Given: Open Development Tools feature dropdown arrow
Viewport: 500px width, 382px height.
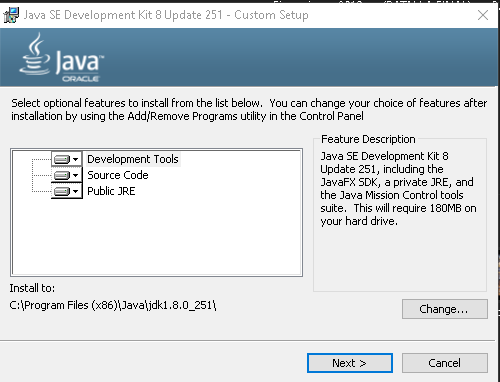Looking at the screenshot, I should [76, 159].
